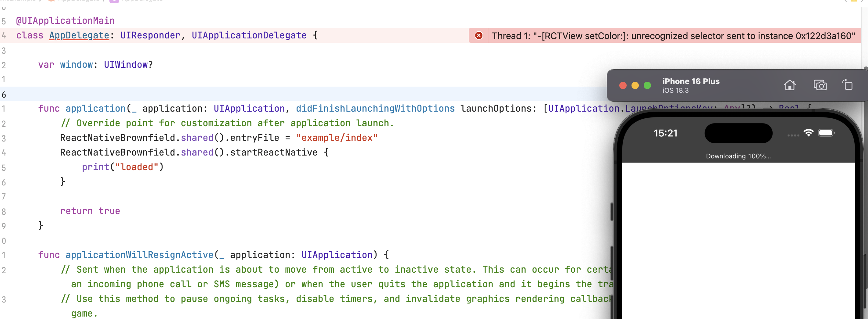Click the var window declaration
The width and height of the screenshot is (868, 319).
click(95, 65)
